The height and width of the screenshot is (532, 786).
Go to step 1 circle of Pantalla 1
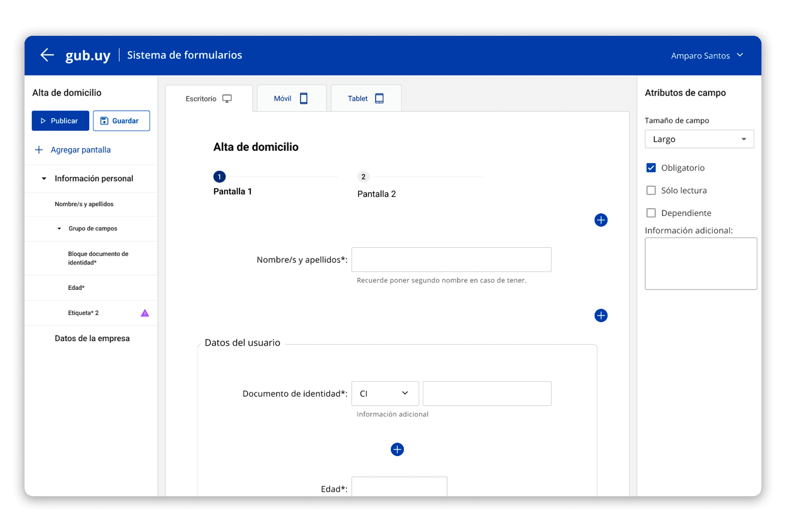click(x=219, y=177)
